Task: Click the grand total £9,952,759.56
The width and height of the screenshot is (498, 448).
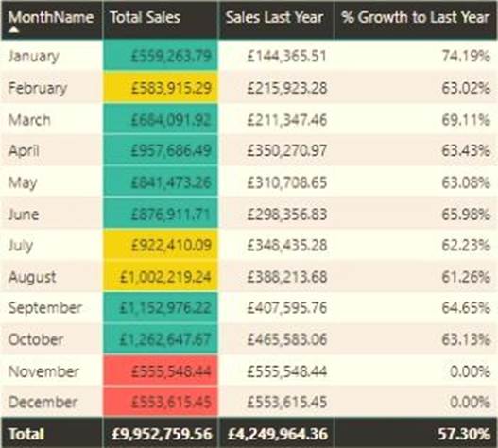Action: coord(162,434)
